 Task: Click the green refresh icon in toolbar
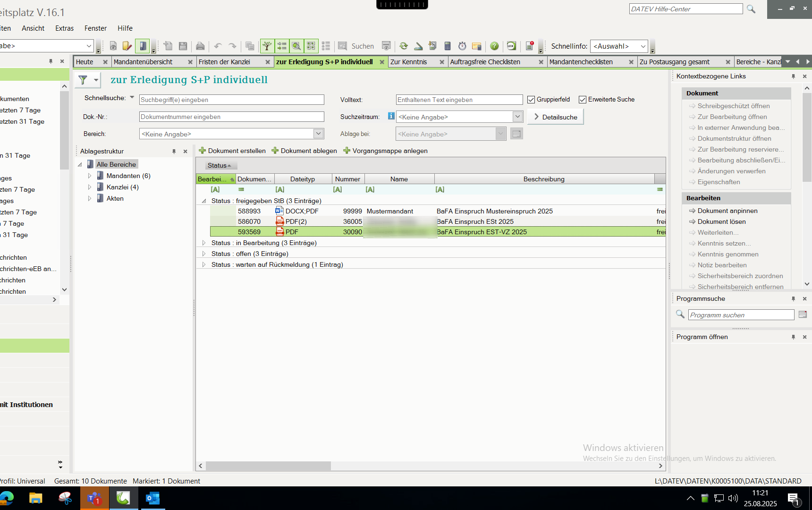[404, 46]
